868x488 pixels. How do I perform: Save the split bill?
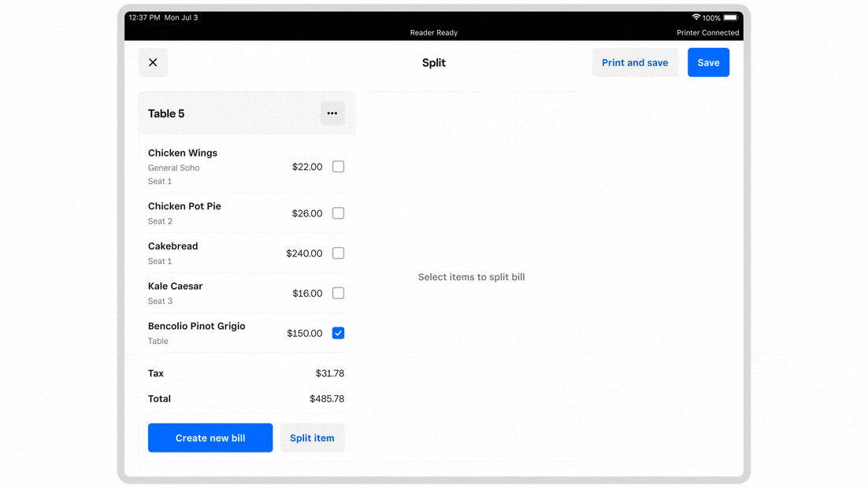point(708,63)
